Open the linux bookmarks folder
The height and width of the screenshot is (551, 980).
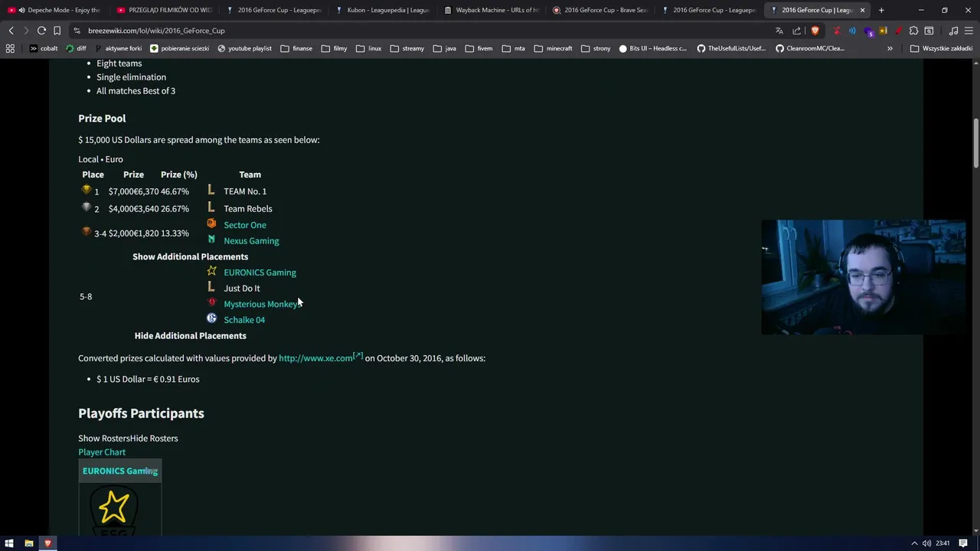point(369,48)
